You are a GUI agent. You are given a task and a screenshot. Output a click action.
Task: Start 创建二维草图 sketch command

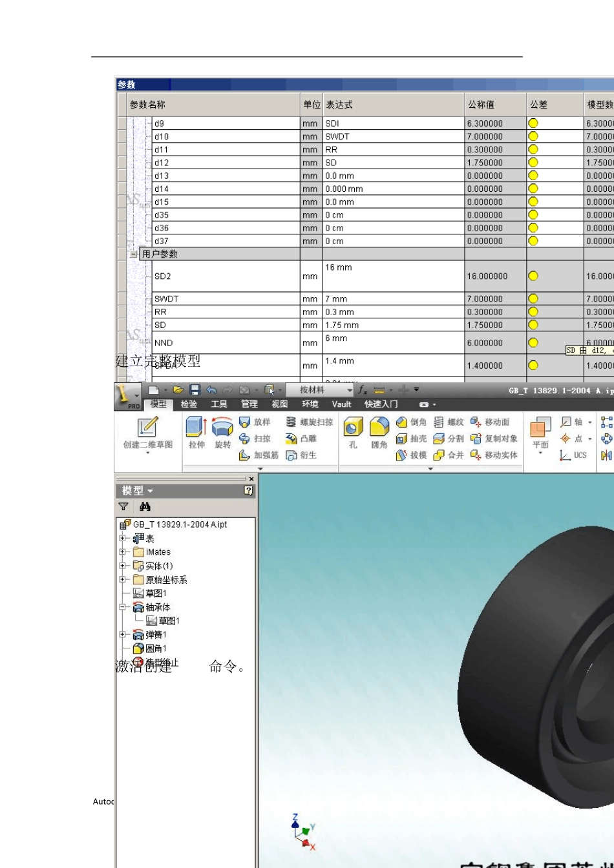[x=148, y=433]
